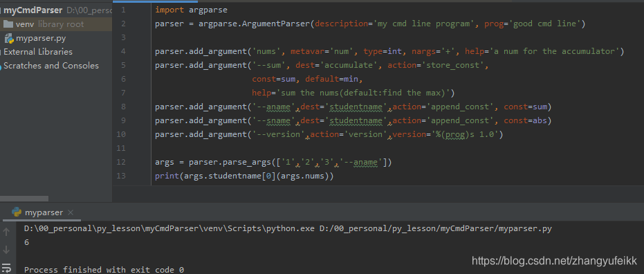Click the myparser.py Python file icon
Screen dimensions: 644x274
(x=8, y=39)
